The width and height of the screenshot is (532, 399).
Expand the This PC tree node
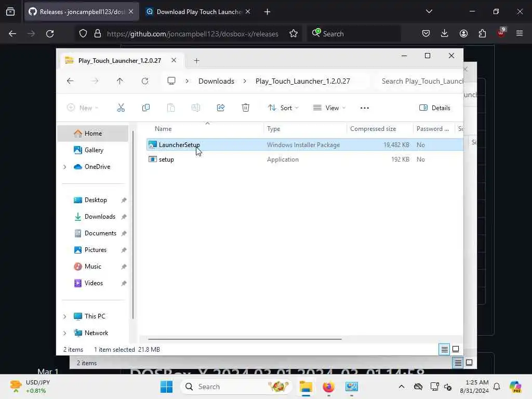(x=65, y=316)
